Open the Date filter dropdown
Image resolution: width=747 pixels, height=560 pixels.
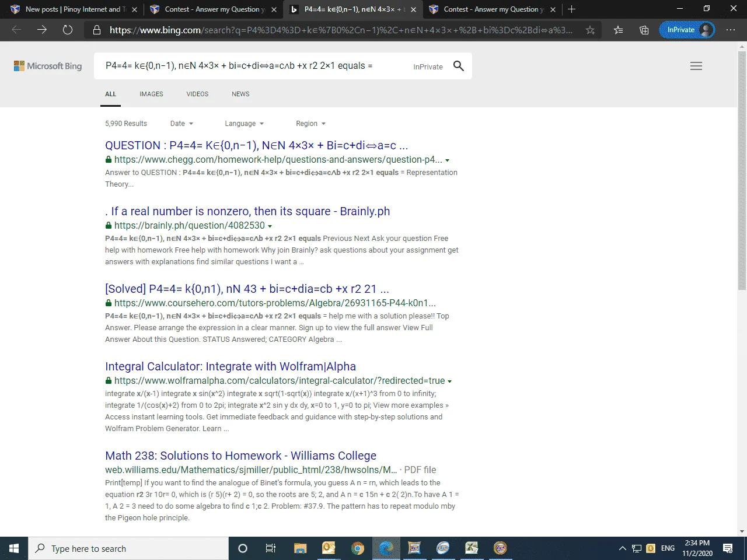tap(181, 124)
